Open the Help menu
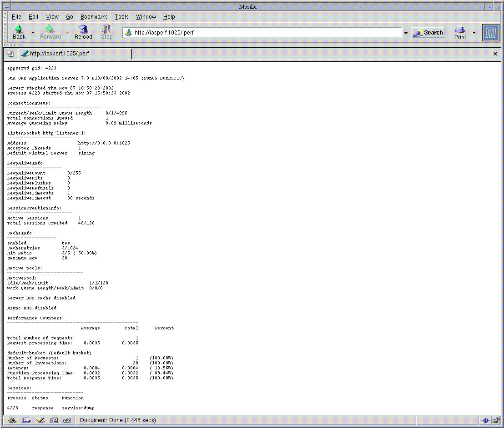 click(169, 17)
